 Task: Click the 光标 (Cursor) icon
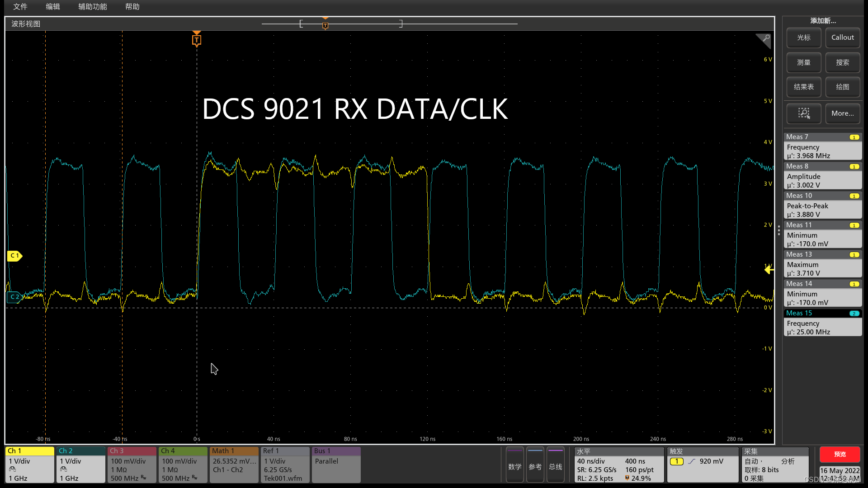click(804, 38)
